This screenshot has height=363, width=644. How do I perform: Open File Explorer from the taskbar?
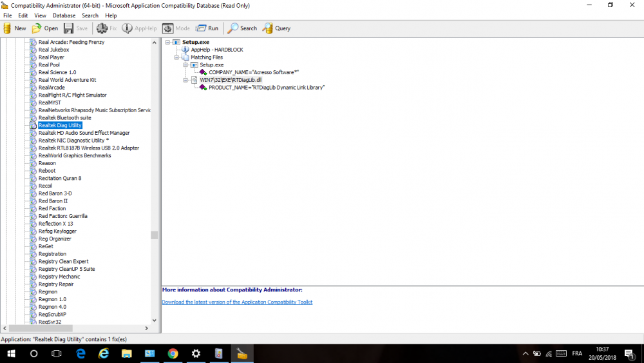tap(126, 353)
